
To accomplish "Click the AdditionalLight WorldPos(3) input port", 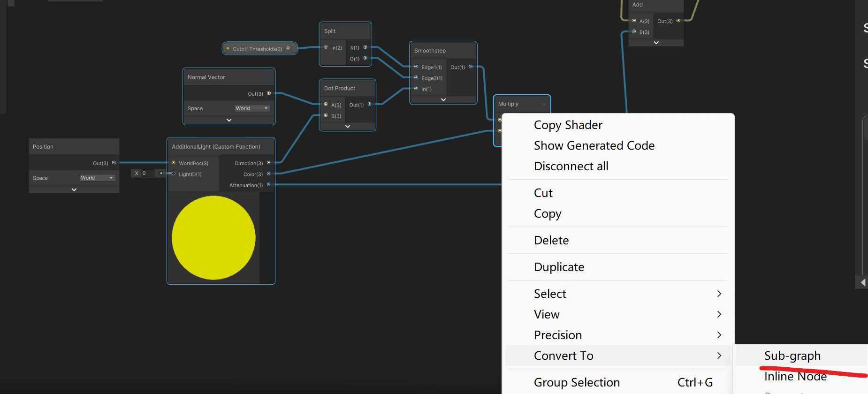I will 174,163.
